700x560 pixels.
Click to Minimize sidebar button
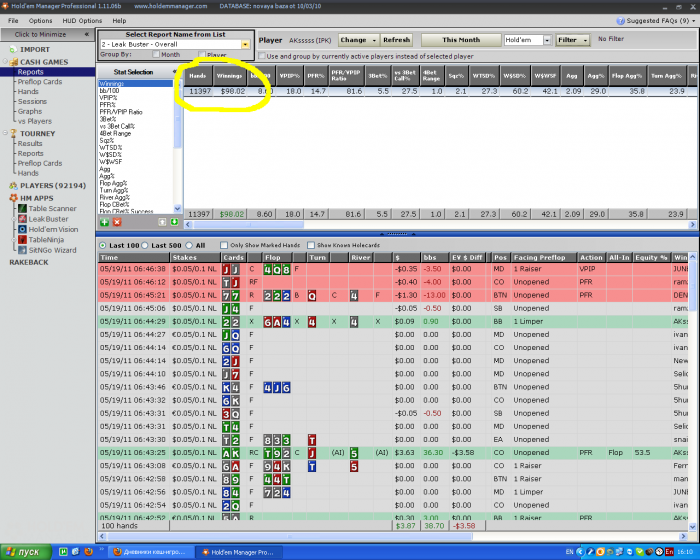(46, 34)
